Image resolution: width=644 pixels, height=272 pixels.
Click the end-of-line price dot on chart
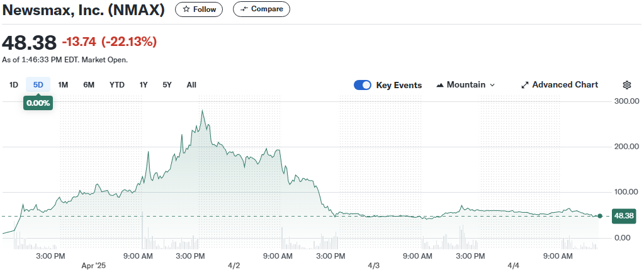pyautogui.click(x=600, y=216)
